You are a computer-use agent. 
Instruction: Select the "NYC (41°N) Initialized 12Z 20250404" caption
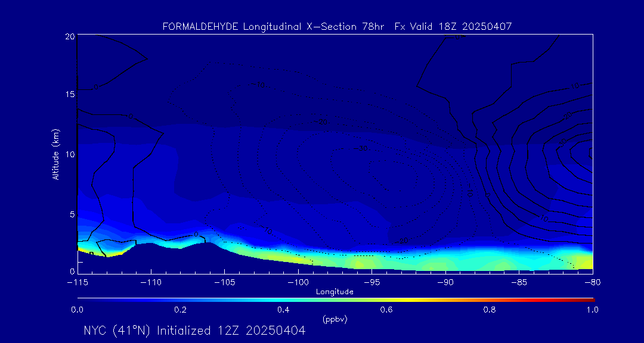click(194, 330)
